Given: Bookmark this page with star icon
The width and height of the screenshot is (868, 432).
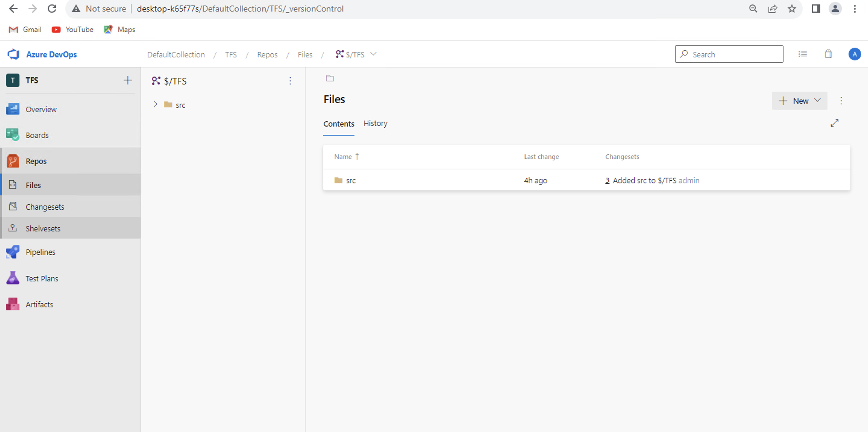Looking at the screenshot, I should (792, 8).
